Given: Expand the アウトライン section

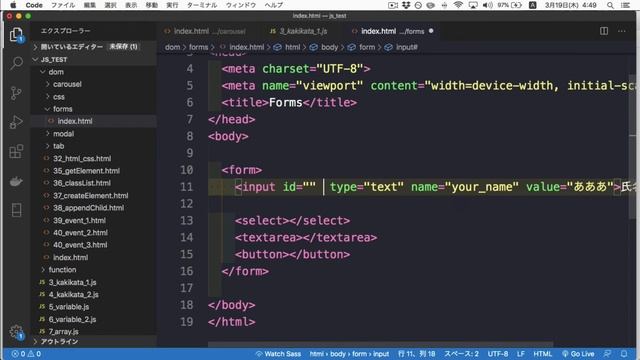Looking at the screenshot, I should [x=93, y=342].
